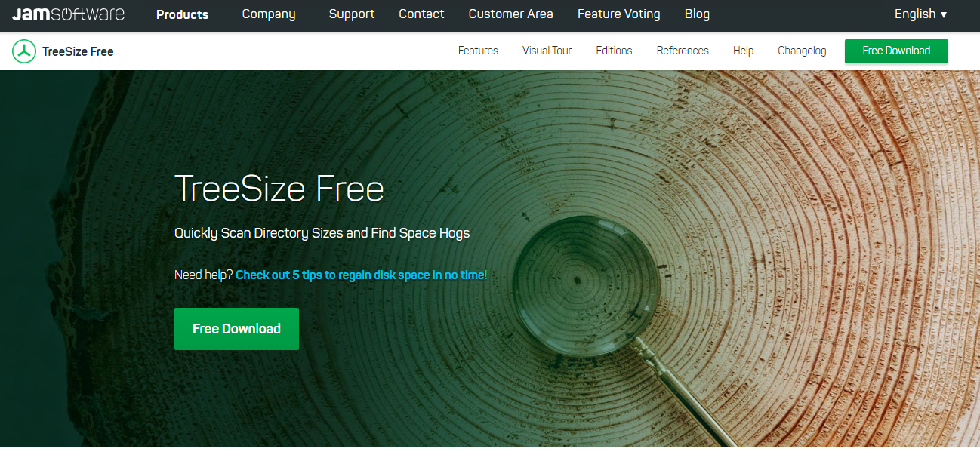Click the green TreeSize logo icon
This screenshot has height=461, width=980.
24,51
